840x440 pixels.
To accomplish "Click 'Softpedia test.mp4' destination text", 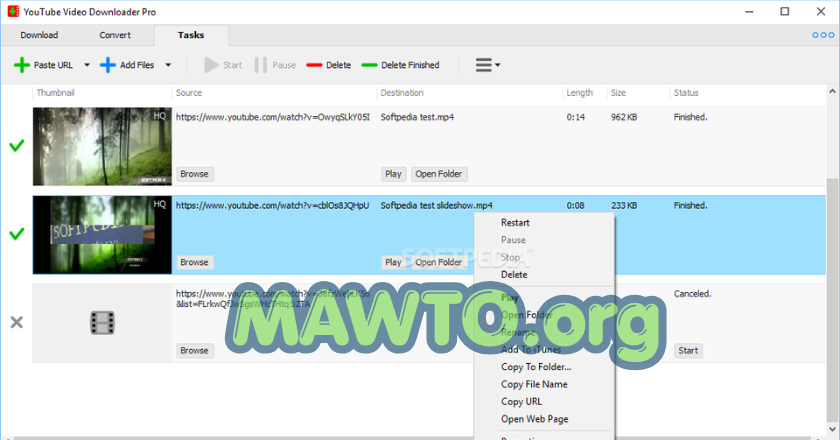I will [x=417, y=117].
